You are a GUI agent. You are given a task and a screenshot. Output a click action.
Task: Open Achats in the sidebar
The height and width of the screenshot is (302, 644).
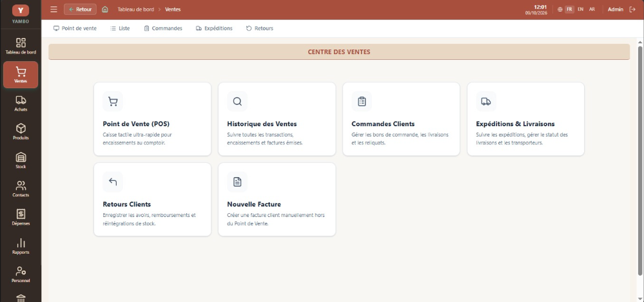click(x=21, y=104)
